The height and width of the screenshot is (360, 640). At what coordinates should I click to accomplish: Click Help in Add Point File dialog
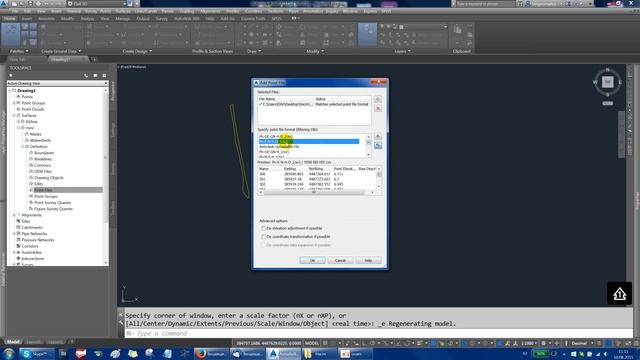368,260
